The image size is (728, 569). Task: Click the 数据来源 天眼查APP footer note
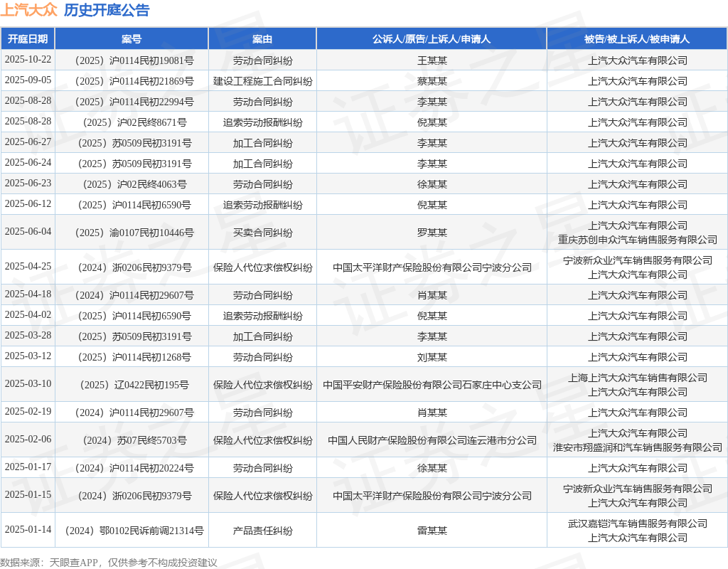[x=109, y=563]
